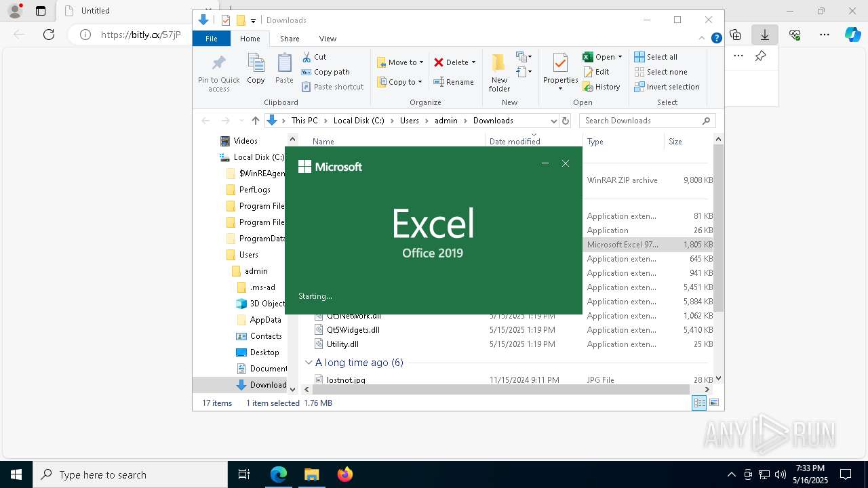868x488 pixels.
Task: Select Qt5Widgets.dll file
Action: [x=353, y=330]
